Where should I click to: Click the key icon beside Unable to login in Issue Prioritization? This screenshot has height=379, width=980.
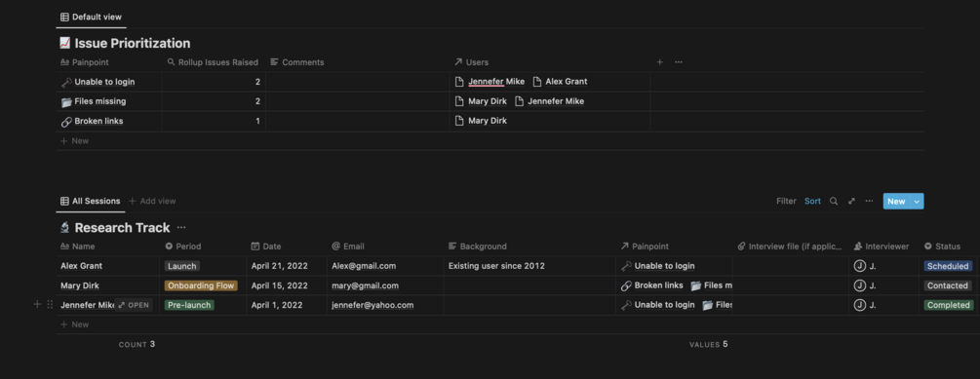point(66,83)
